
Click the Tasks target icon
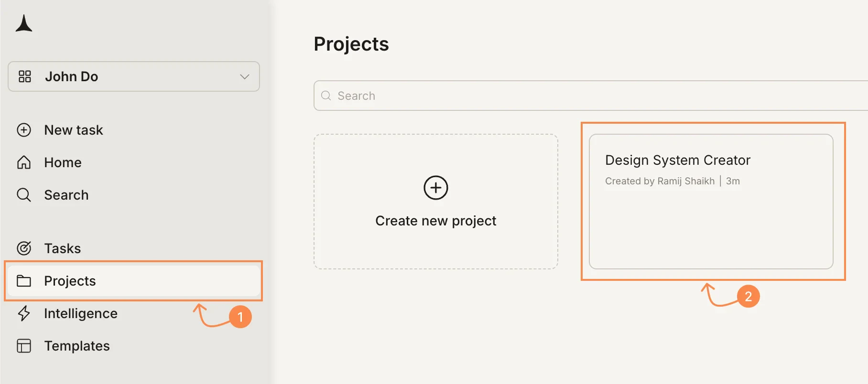click(x=24, y=248)
